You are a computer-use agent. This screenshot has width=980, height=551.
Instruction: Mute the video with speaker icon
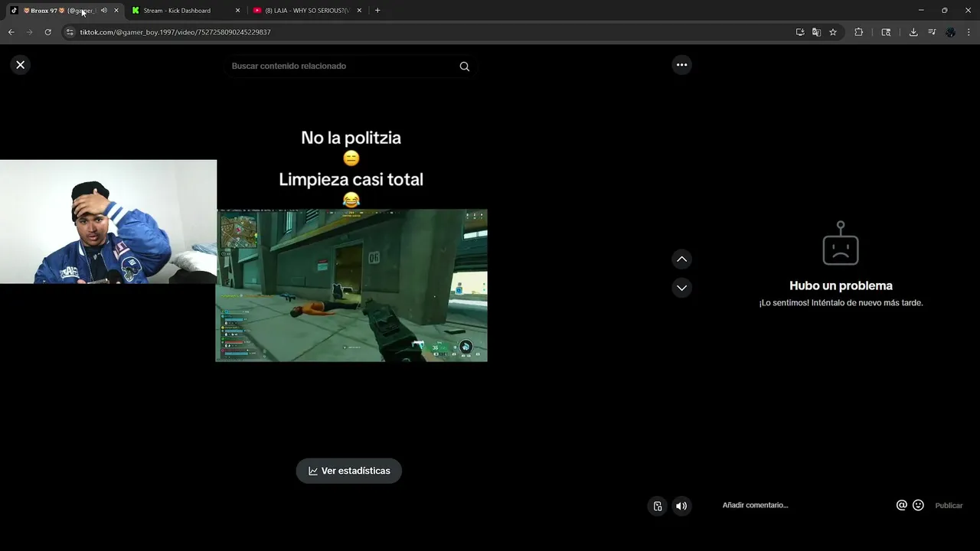[681, 506]
